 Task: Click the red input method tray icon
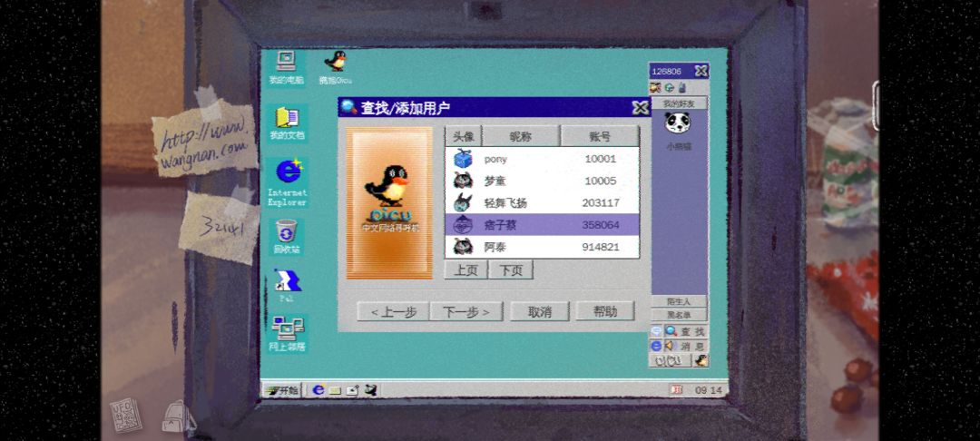(x=676, y=390)
